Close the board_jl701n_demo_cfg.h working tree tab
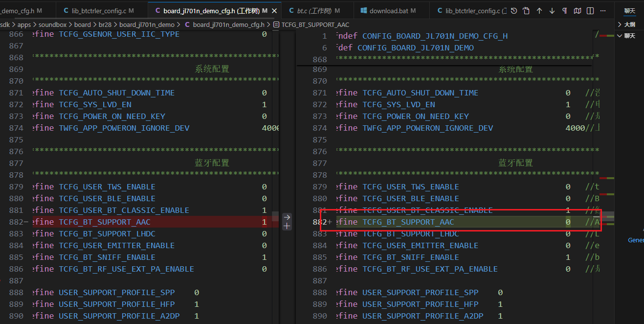Viewport: 644px width, 324px height. coord(274,11)
